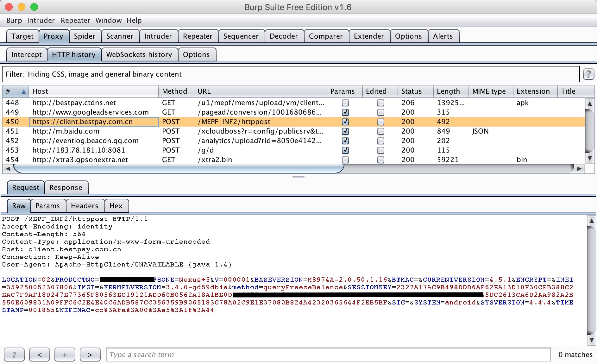Click history table scroll up arrow
Viewport: 597px width, 364px height.
589,104
